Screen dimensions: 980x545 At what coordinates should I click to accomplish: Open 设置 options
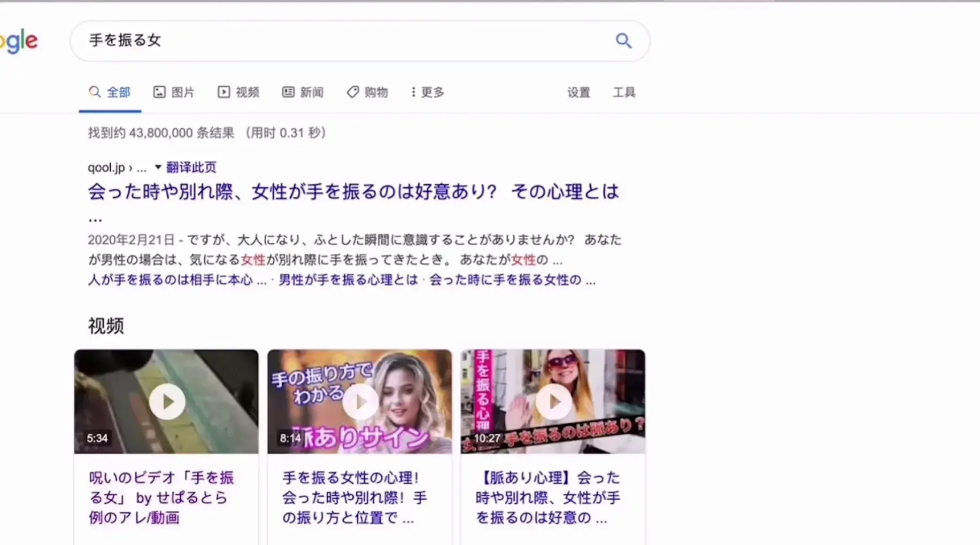[x=578, y=92]
